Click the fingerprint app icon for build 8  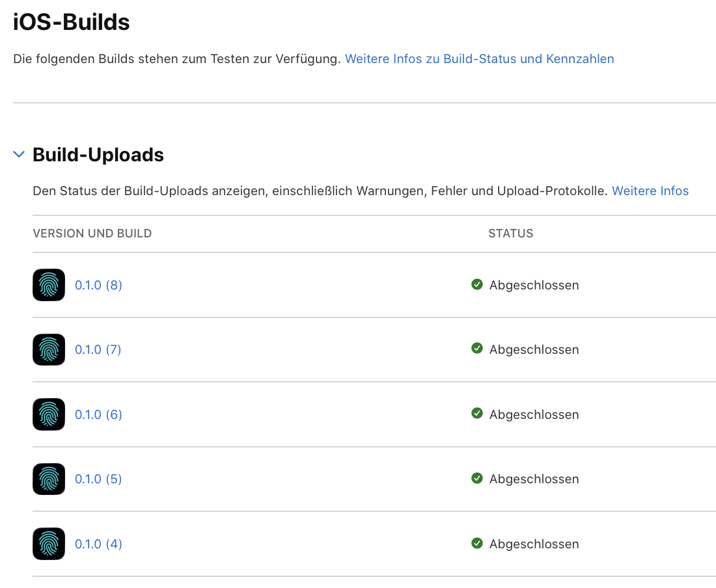(x=49, y=285)
